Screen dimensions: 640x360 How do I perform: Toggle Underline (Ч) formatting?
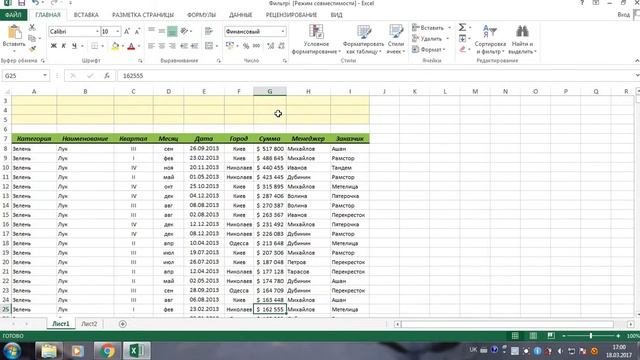(74, 46)
